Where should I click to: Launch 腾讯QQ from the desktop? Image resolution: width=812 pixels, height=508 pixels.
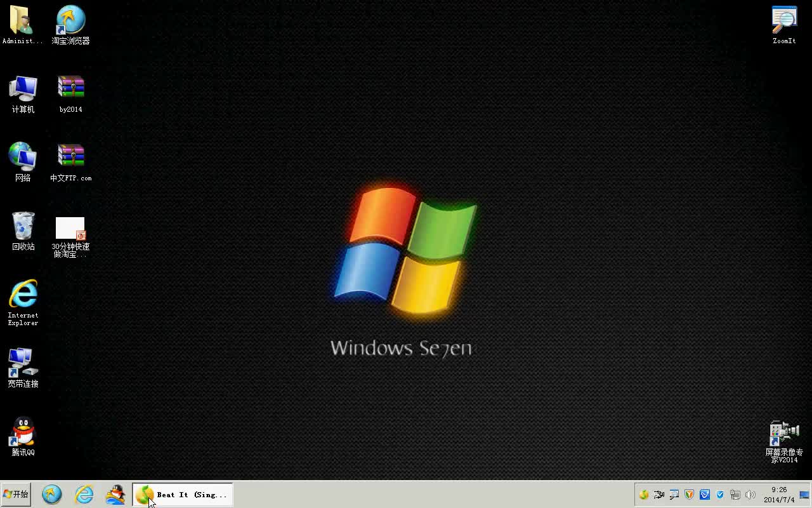[x=23, y=436]
